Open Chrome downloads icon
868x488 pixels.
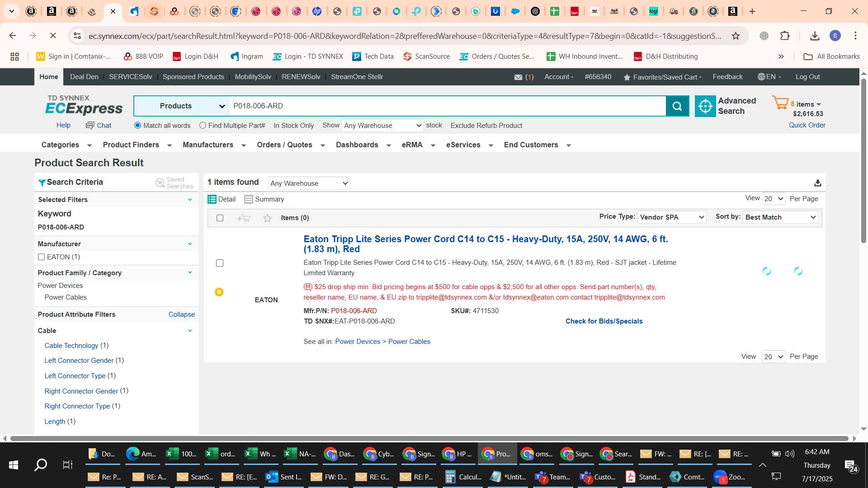point(815,36)
